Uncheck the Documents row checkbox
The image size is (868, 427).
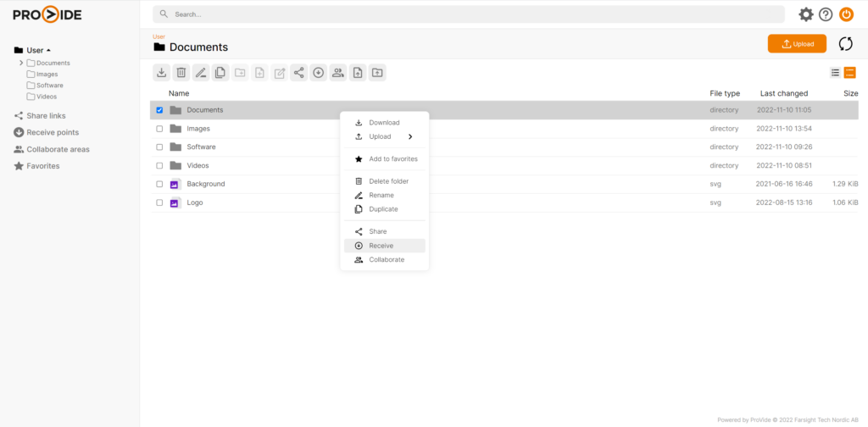(159, 110)
